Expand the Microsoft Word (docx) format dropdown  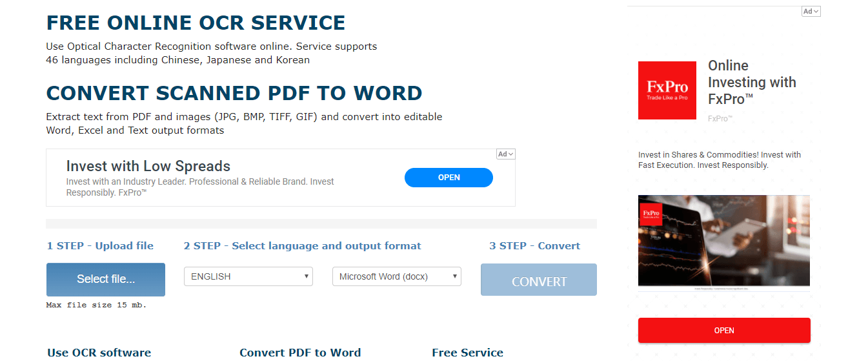click(x=397, y=276)
